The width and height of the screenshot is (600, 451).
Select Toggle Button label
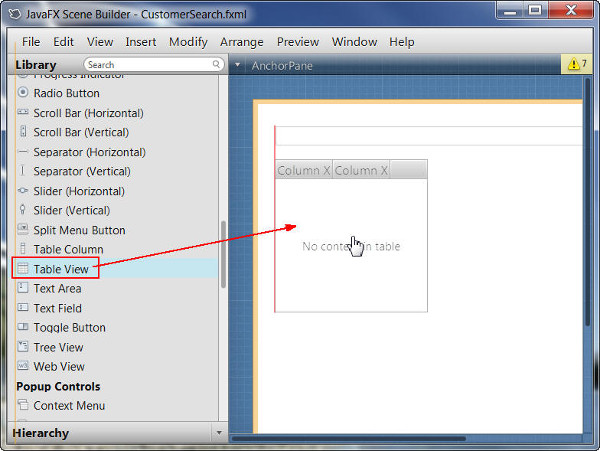tap(69, 327)
